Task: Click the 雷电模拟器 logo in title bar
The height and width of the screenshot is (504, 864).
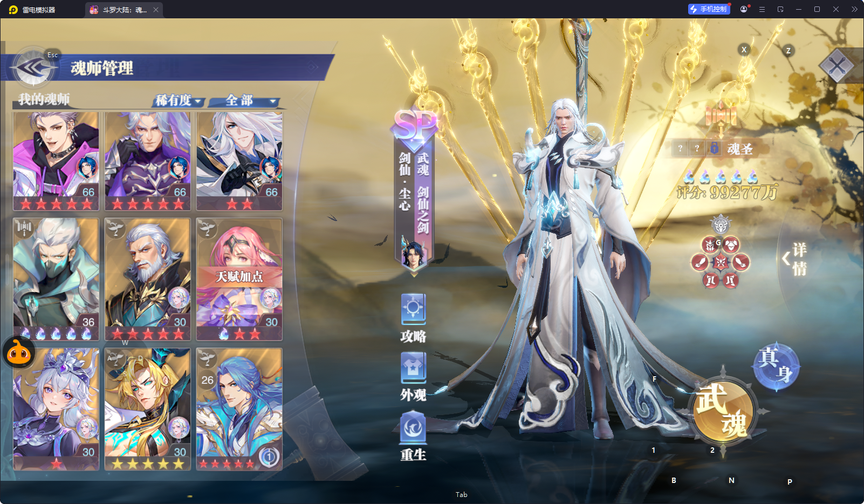Action: coord(13,10)
